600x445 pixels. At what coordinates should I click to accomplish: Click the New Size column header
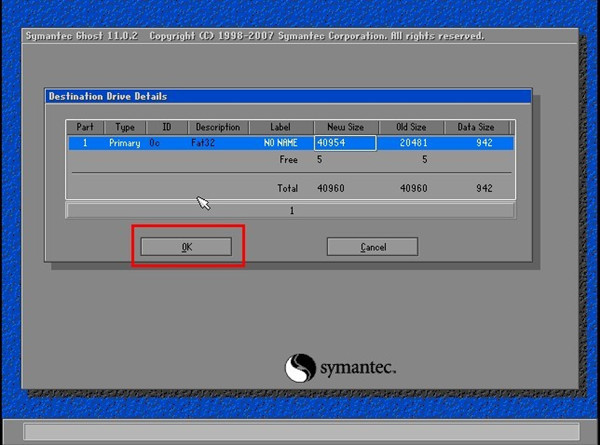point(345,127)
